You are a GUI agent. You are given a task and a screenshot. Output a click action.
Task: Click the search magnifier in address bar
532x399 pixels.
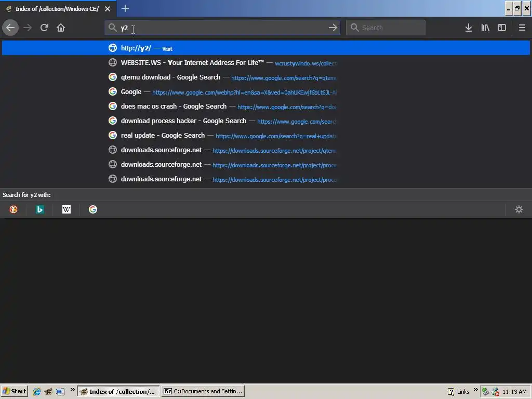click(x=112, y=28)
